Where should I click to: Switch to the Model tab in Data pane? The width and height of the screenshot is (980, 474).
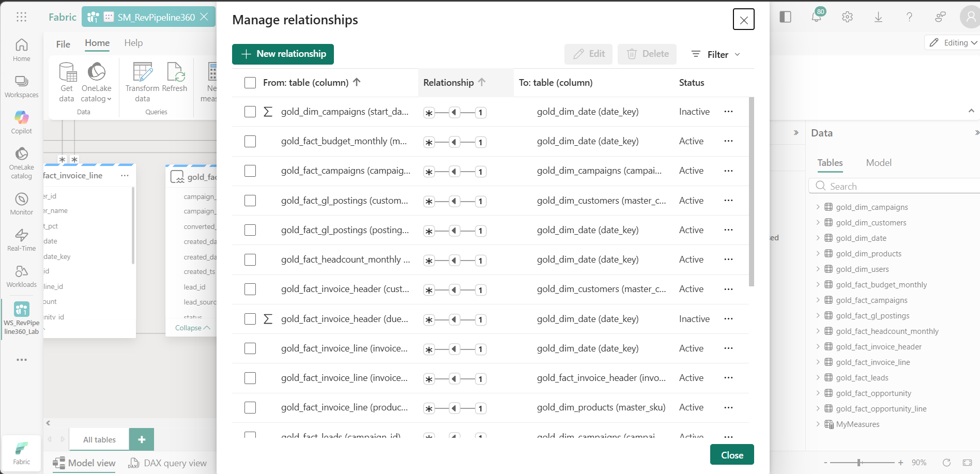(878, 162)
